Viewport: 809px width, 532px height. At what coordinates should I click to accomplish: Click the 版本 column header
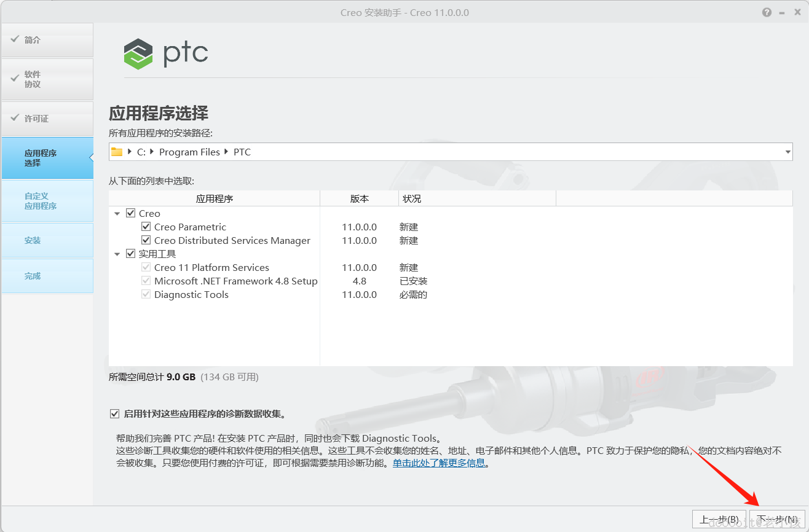360,198
